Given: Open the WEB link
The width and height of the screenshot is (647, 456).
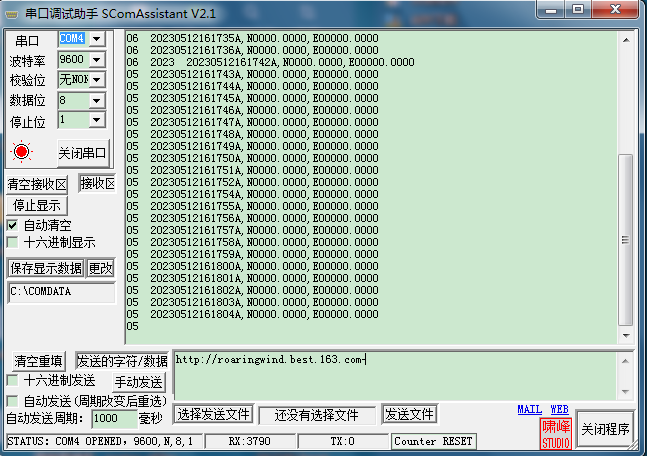Looking at the screenshot, I should tap(559, 410).
